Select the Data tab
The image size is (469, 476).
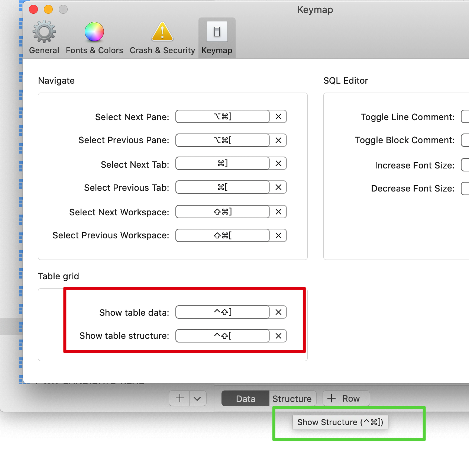(x=245, y=398)
